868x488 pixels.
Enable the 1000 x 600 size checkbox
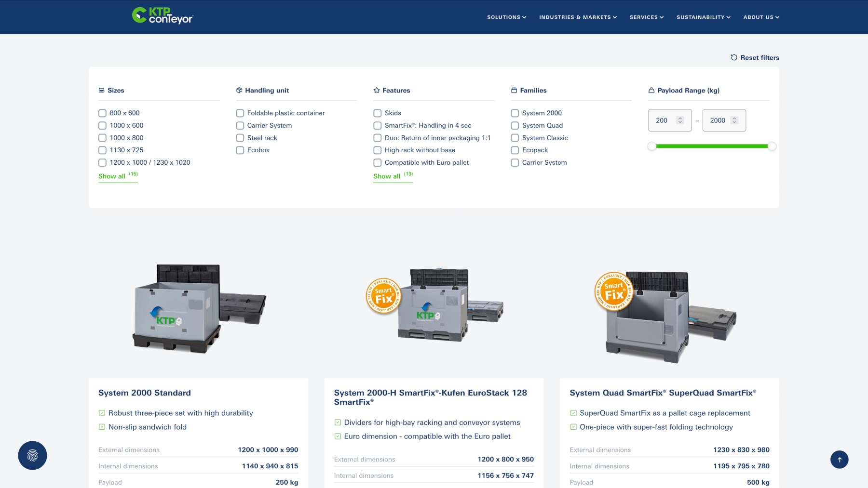102,125
